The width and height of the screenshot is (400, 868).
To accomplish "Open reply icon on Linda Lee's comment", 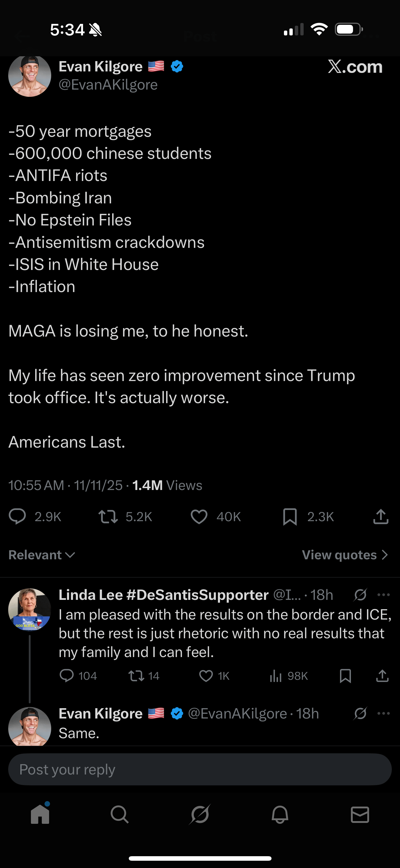I will (66, 676).
